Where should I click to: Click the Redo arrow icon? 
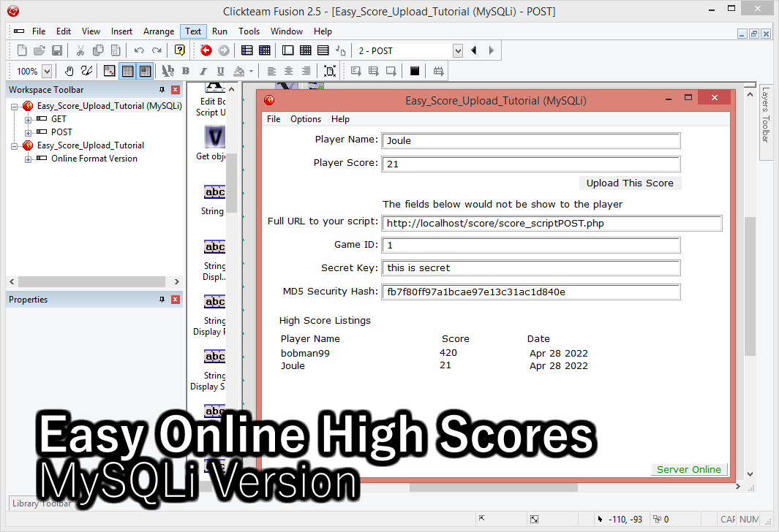point(157,50)
